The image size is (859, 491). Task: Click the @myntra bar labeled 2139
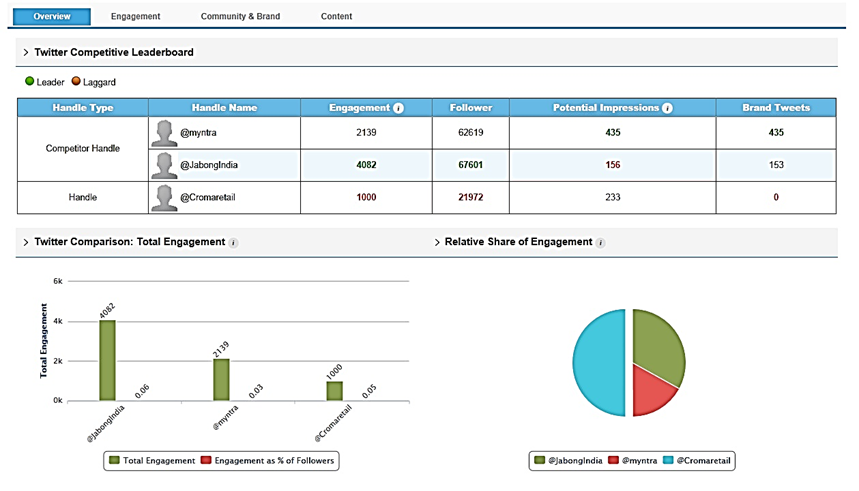221,380
